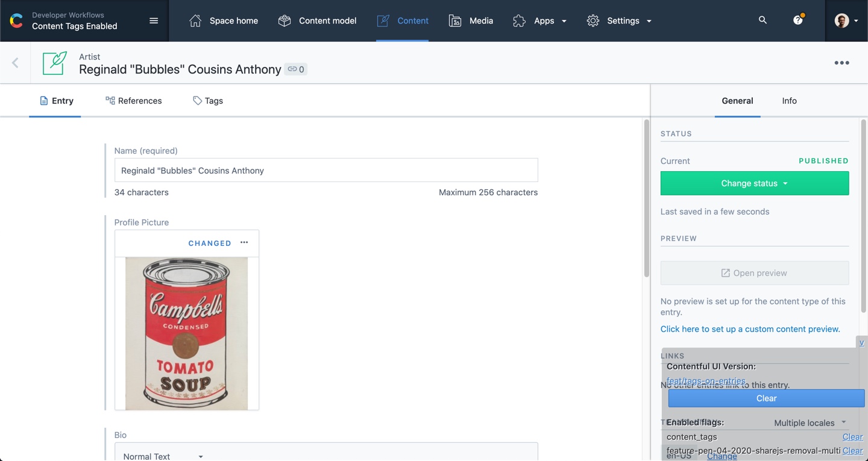Open help via the question mark icon

(x=797, y=20)
